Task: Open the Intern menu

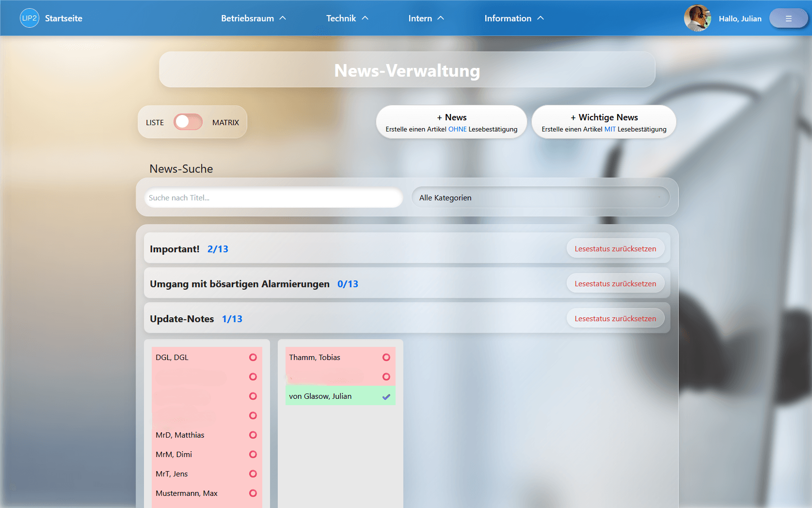Action: coord(426,18)
